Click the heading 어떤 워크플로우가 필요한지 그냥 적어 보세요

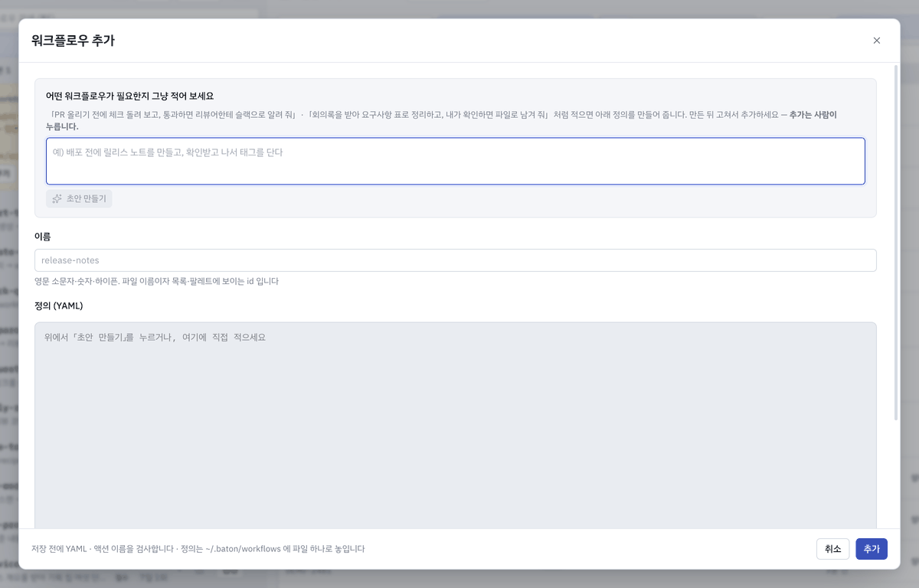point(130,96)
